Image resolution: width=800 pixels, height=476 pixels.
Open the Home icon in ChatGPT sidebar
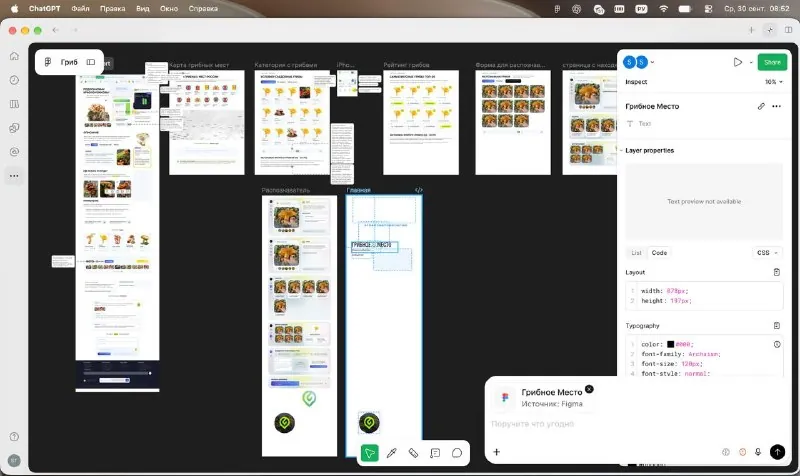(x=14, y=56)
